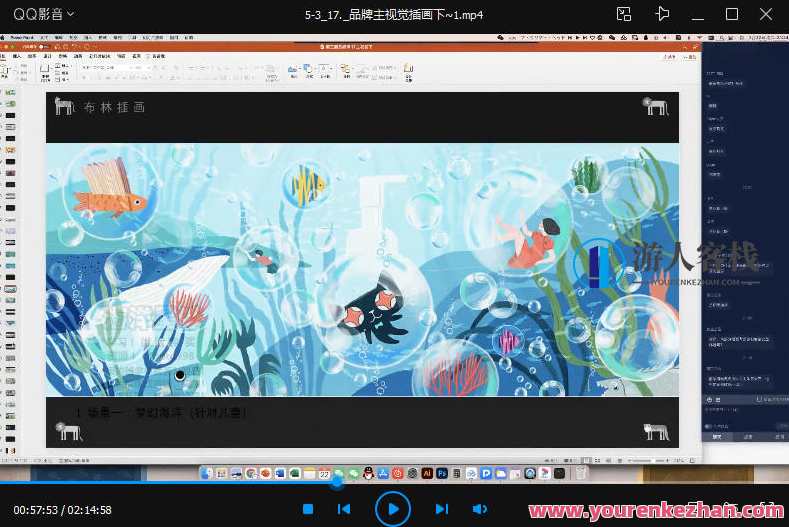Switch to mini player mode icon
The image size is (789, 527).
click(624, 14)
